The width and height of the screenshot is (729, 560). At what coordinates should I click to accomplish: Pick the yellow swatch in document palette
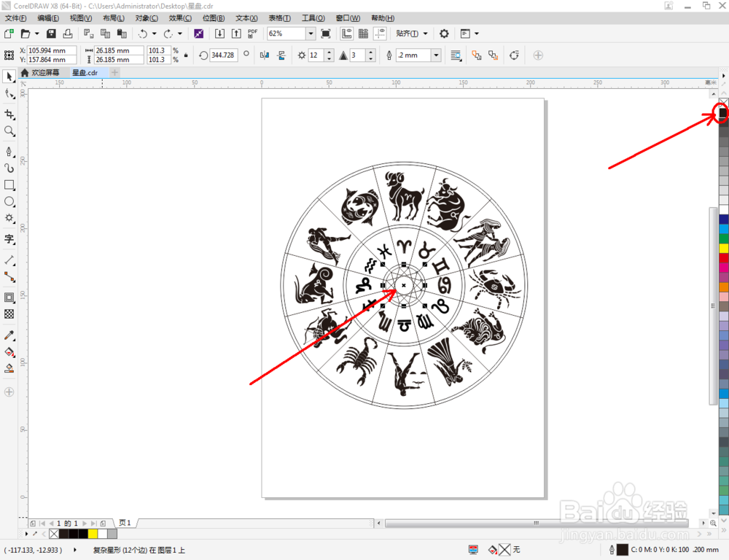[93, 534]
